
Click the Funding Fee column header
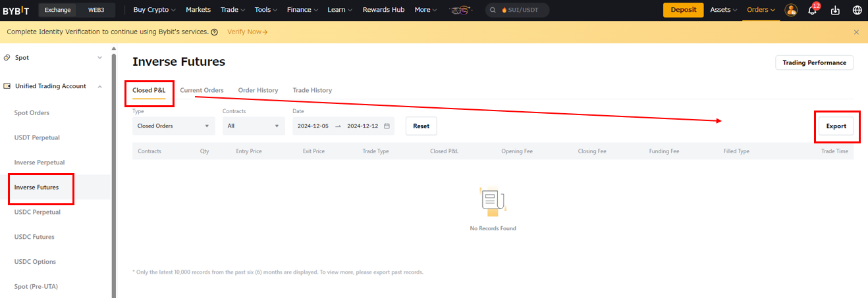[x=664, y=151]
